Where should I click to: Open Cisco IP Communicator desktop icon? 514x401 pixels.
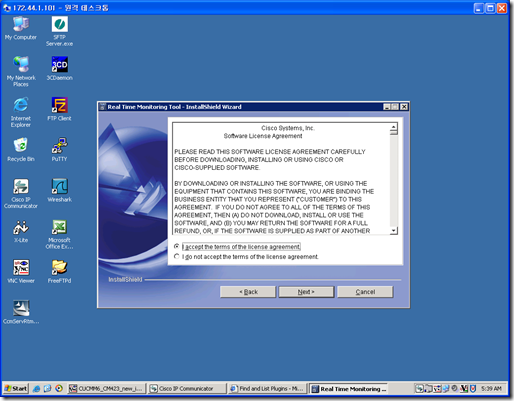point(21,193)
